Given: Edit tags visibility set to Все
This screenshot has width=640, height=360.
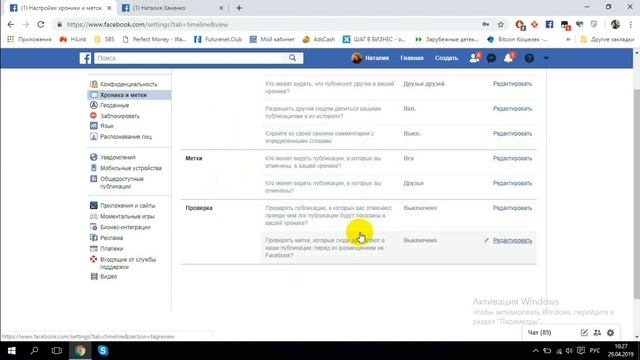Looking at the screenshot, I should [512, 158].
